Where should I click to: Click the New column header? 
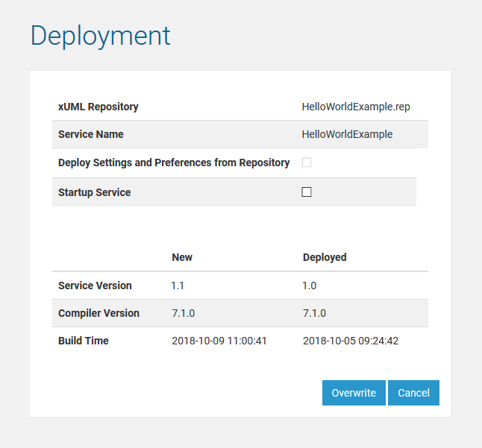coord(182,257)
